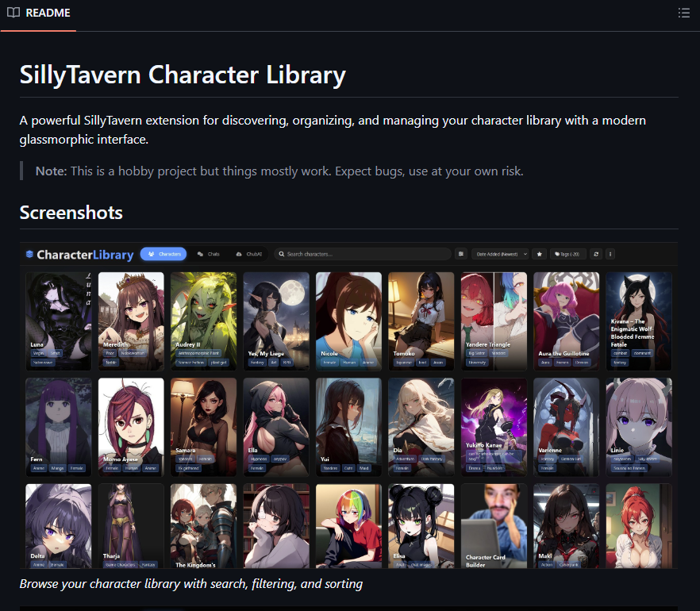Open the ChubAI tab

pyautogui.click(x=249, y=254)
